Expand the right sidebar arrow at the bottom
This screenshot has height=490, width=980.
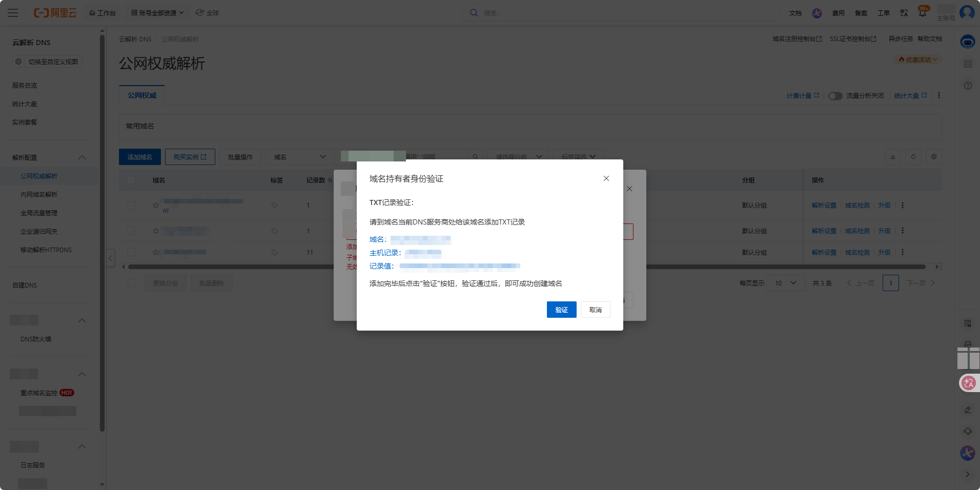968,474
